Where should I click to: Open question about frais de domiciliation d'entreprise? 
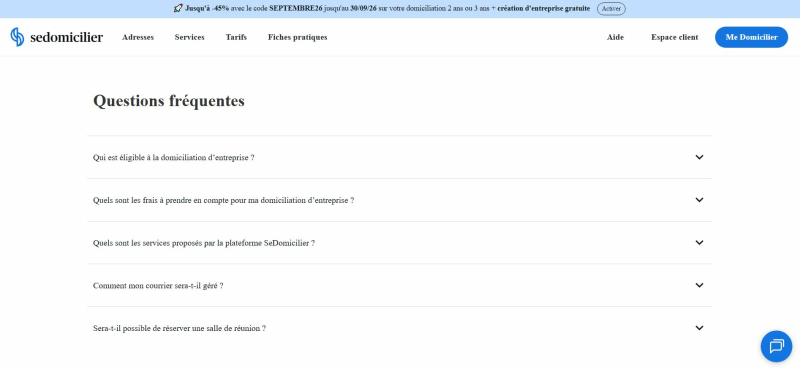click(399, 200)
